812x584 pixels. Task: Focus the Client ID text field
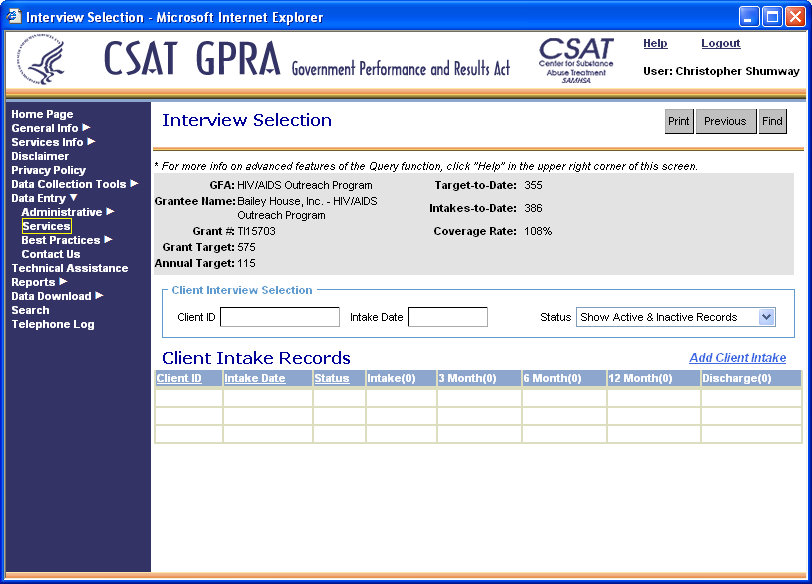coord(280,317)
